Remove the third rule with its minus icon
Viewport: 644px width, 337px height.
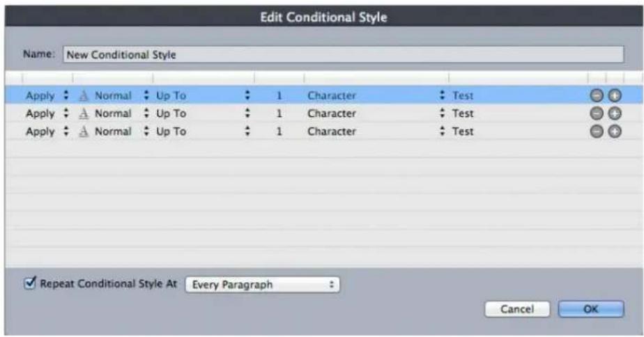pos(597,132)
